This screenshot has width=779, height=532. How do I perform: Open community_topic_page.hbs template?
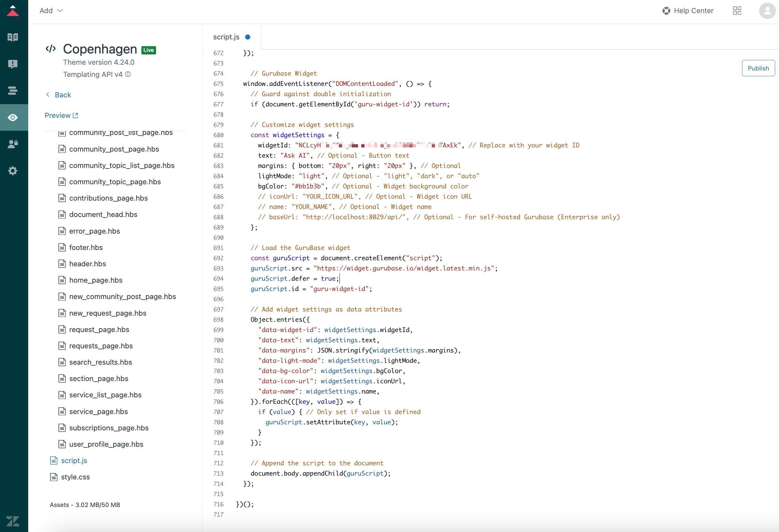(115, 182)
